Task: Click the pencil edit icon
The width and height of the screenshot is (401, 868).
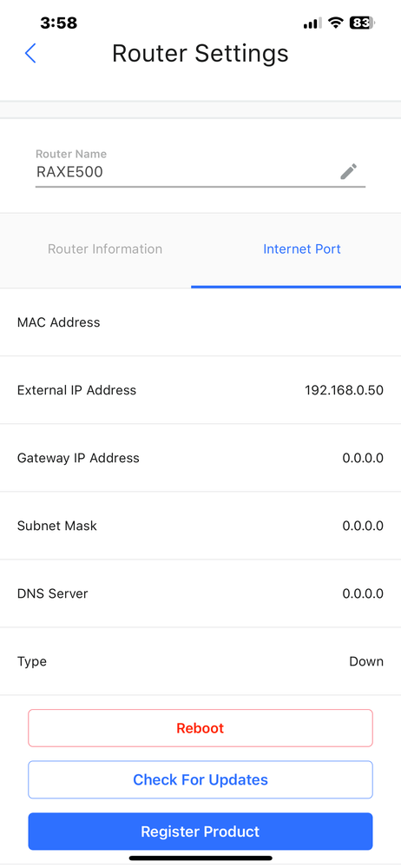Action: point(348,172)
